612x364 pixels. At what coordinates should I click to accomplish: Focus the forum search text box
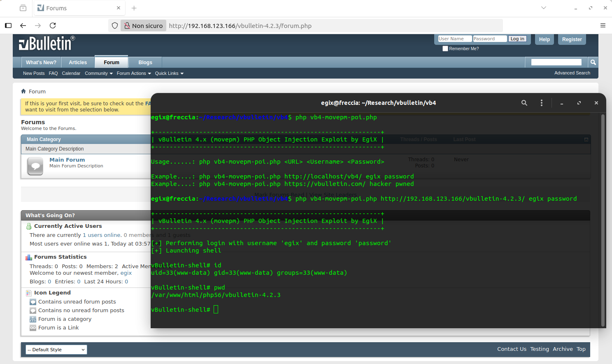[556, 62]
